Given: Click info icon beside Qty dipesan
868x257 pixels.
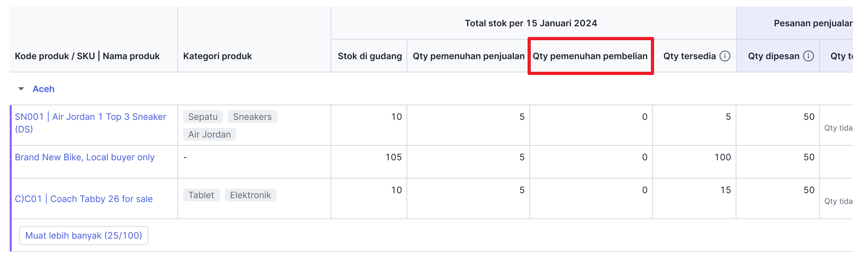Looking at the screenshot, I should click(808, 56).
